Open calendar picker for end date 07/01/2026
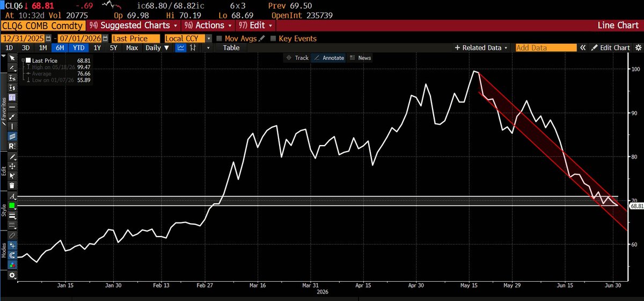Viewport: 644px width, 301px height. click(x=105, y=39)
